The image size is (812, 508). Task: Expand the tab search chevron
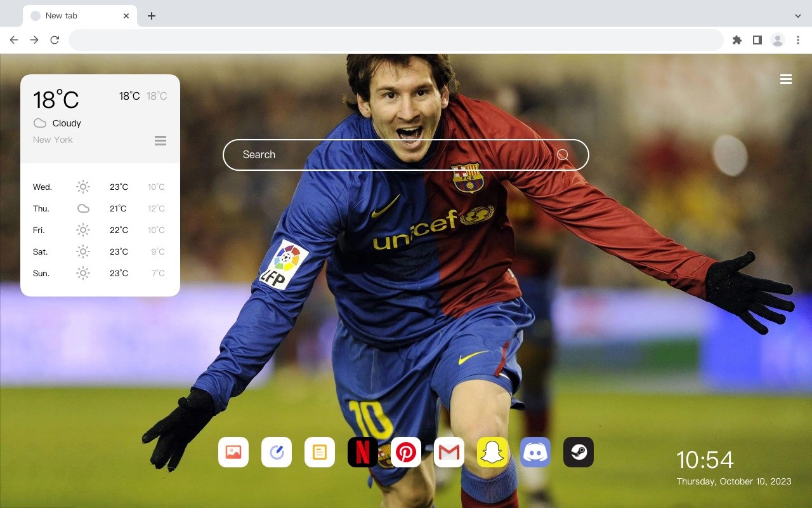click(798, 16)
